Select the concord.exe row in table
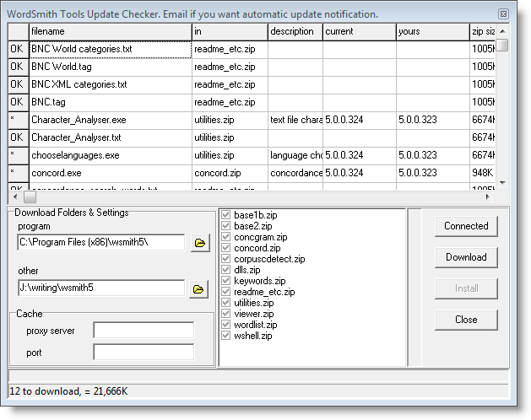 (x=110, y=173)
